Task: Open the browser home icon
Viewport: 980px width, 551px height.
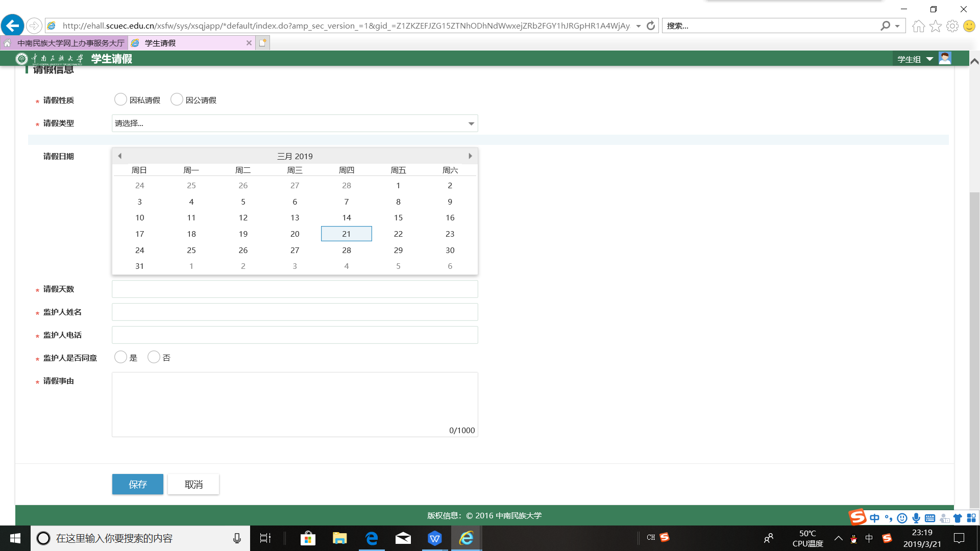Action: [x=918, y=26]
